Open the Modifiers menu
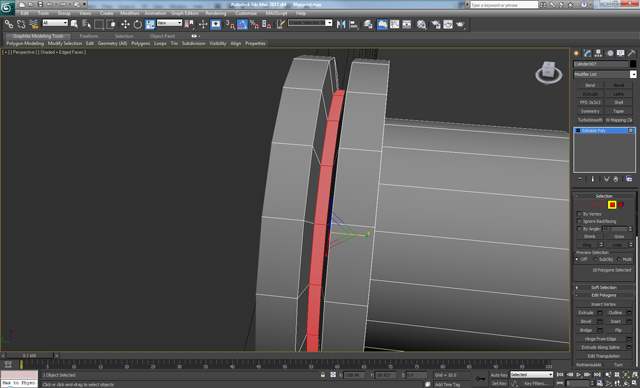The height and width of the screenshot is (388, 640). coord(129,13)
